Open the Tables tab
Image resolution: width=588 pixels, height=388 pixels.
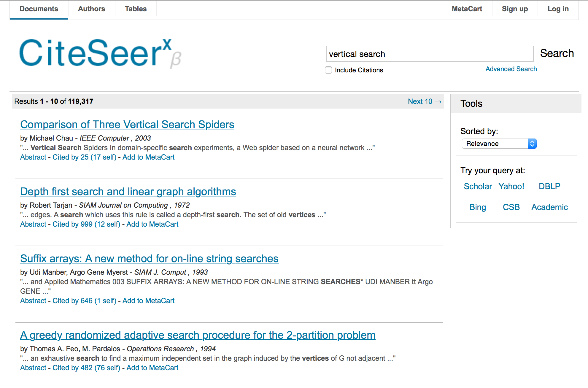tap(136, 9)
